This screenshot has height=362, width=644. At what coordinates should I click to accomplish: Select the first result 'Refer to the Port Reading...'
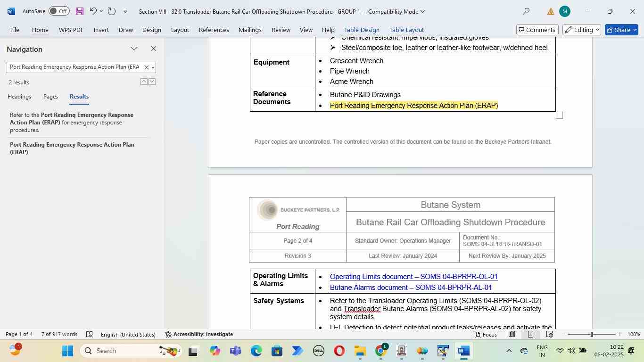pos(78,123)
